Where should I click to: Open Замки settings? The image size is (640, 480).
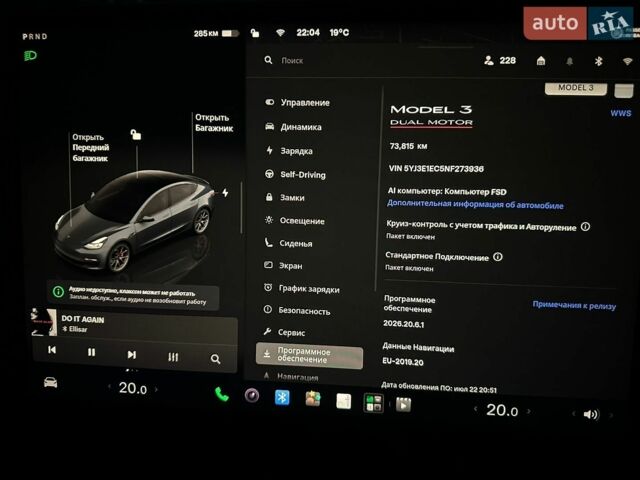[x=284, y=198]
